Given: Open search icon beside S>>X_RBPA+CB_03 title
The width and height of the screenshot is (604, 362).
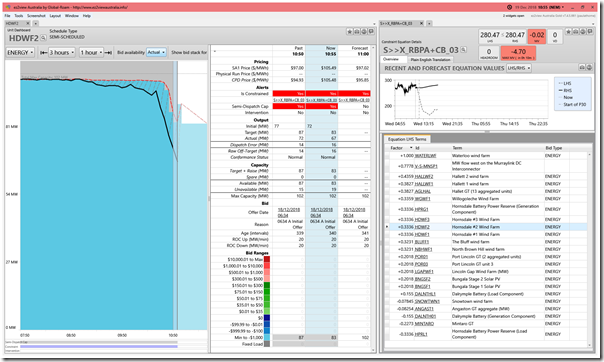Looking at the screenshot, I should (x=463, y=50).
